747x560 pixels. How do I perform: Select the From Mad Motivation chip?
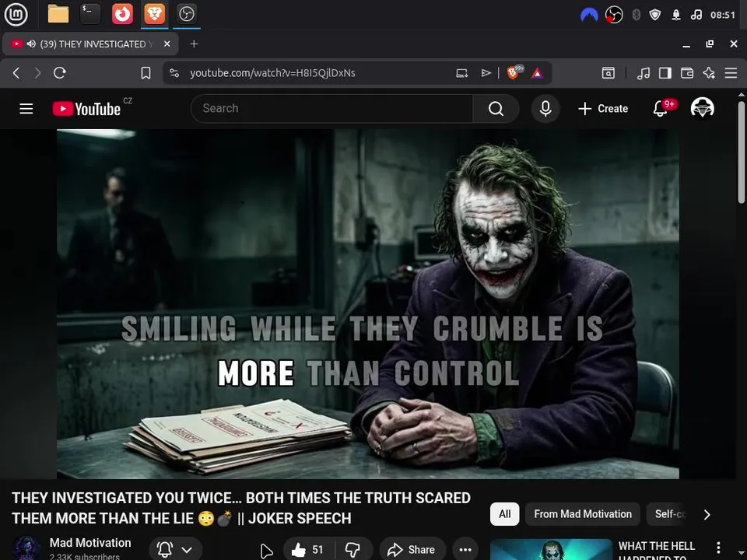click(583, 514)
